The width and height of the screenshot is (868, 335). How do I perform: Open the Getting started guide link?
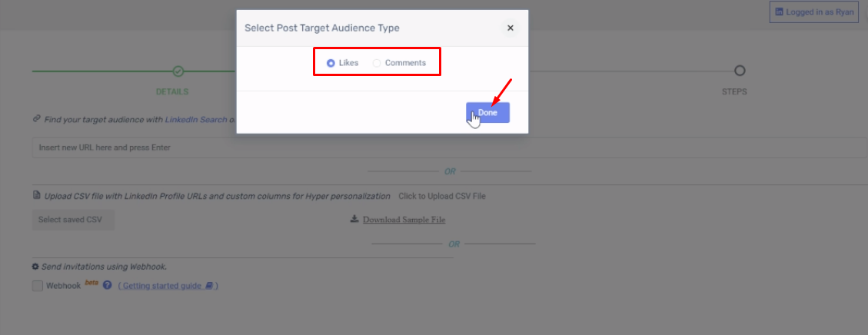(x=168, y=286)
